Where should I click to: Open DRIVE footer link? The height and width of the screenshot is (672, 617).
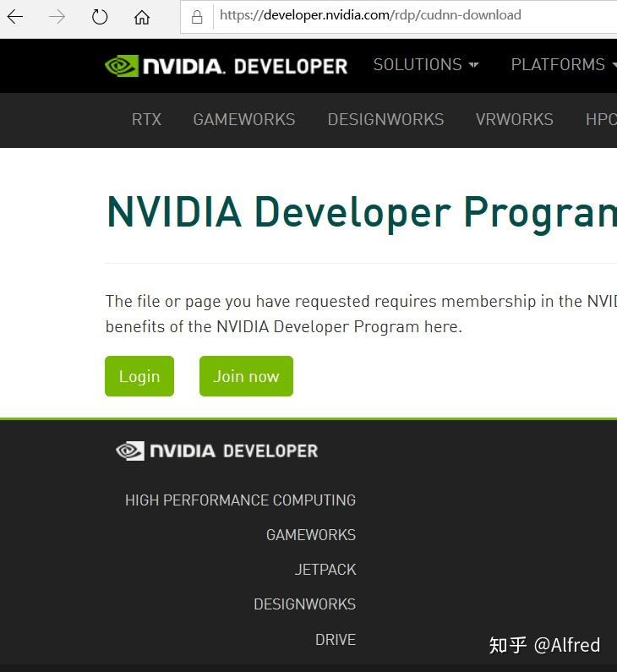click(x=336, y=639)
